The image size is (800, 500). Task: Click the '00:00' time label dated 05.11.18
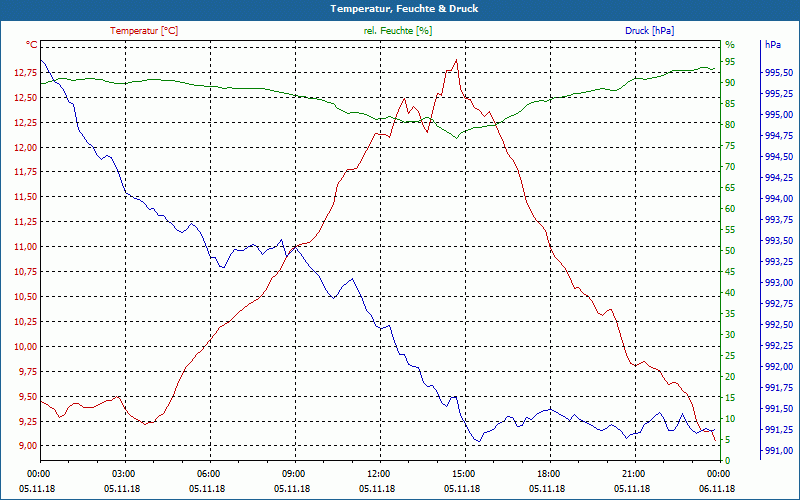(x=41, y=473)
